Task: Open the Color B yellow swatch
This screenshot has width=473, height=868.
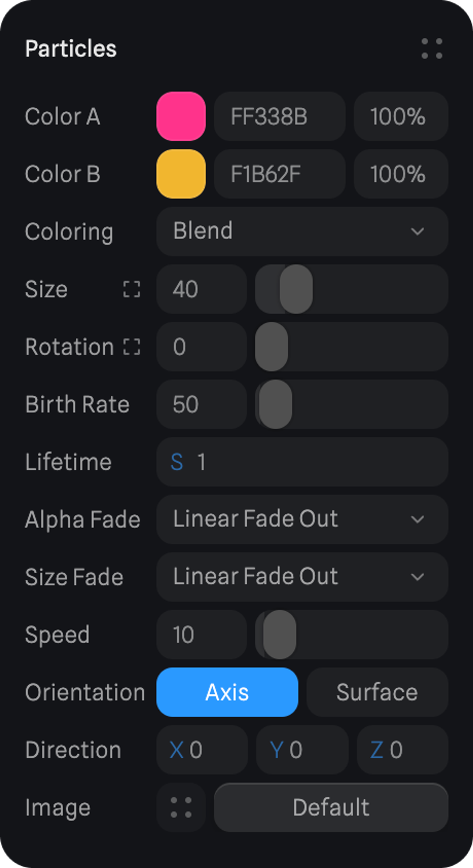Action: point(181,174)
